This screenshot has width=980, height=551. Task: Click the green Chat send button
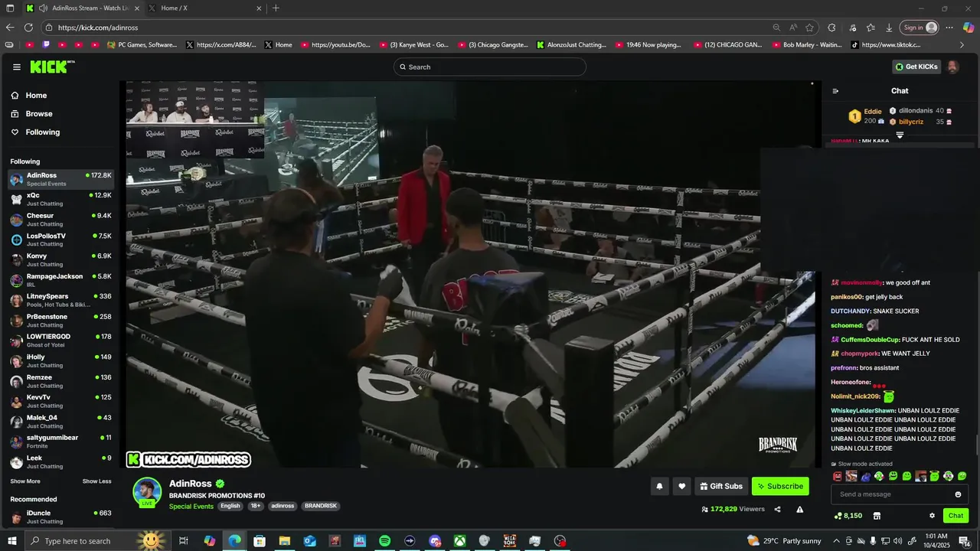pos(955,516)
